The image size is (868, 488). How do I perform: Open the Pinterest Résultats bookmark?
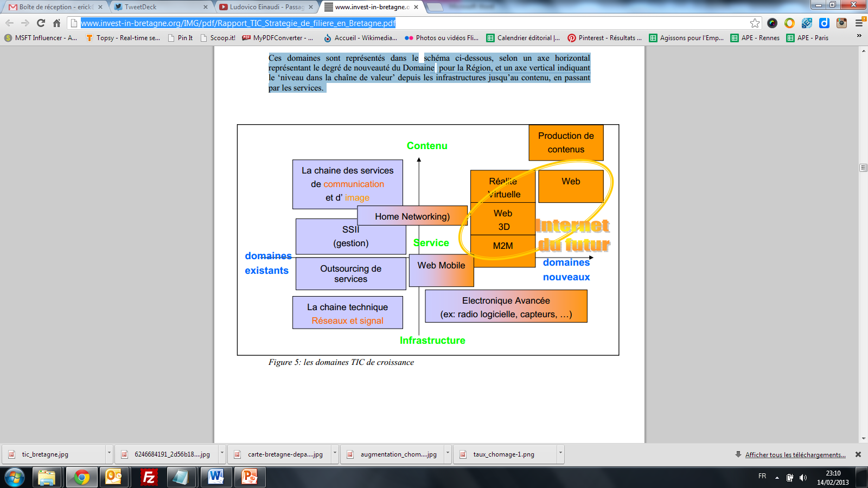click(605, 38)
